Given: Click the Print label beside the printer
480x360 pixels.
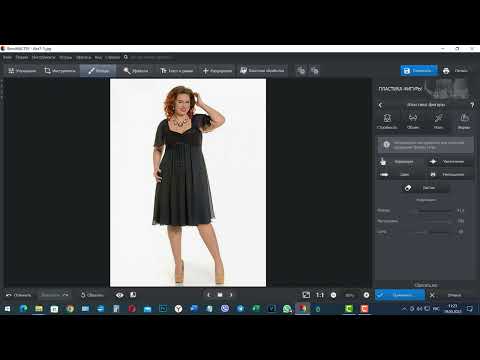Looking at the screenshot, I should 461,71.
